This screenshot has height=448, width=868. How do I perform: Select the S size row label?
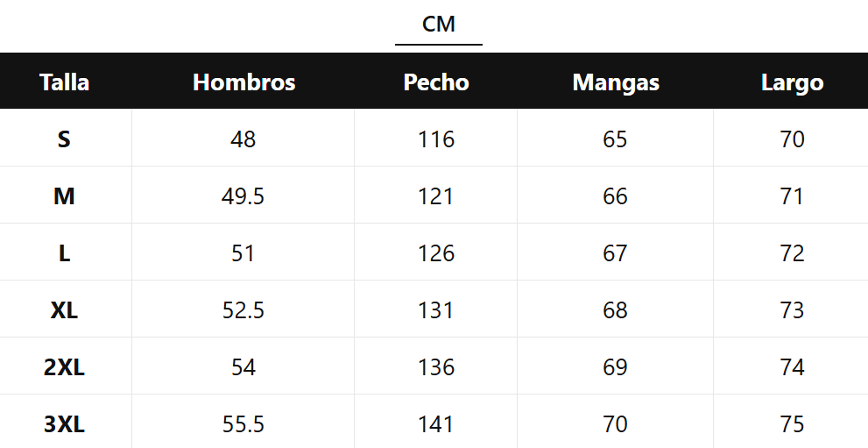64,139
